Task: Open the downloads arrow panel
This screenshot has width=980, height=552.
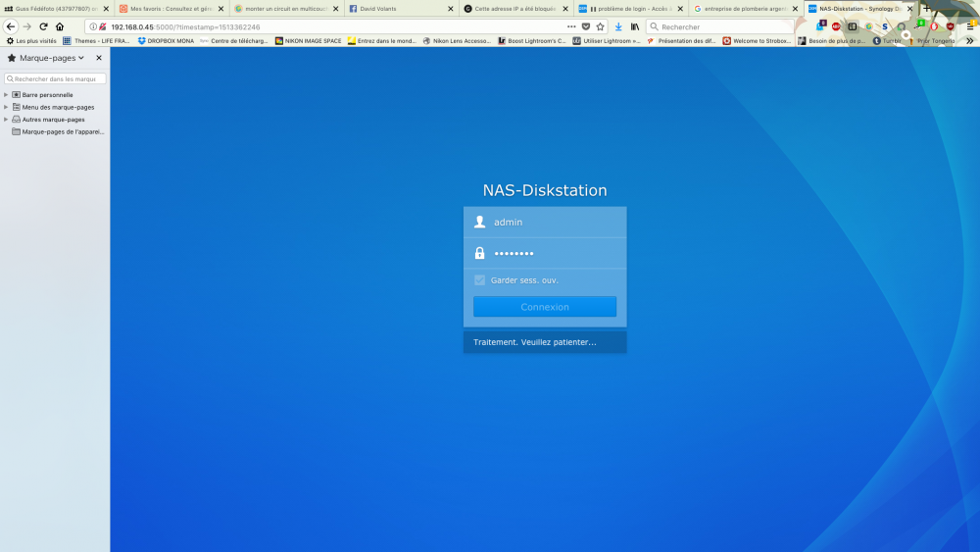Action: (x=618, y=26)
